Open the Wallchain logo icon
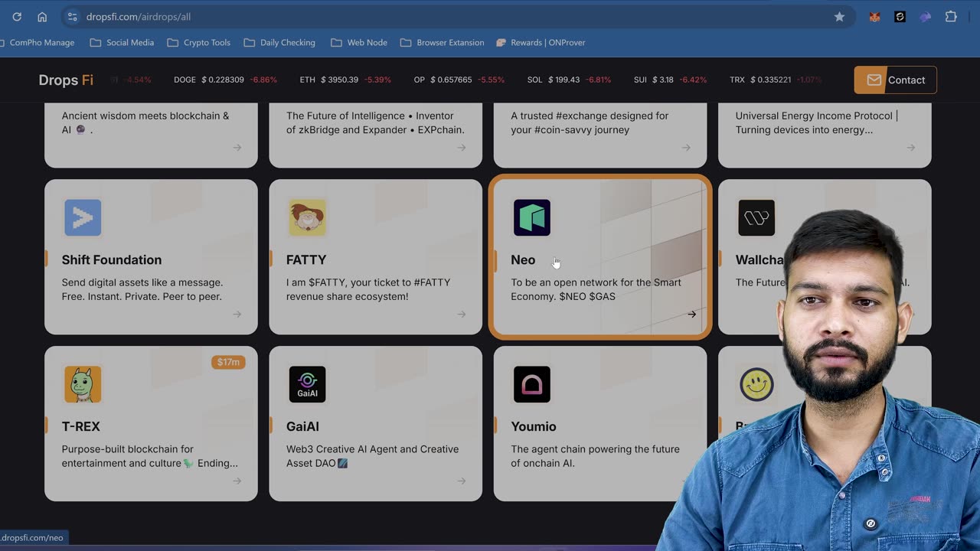Screen dimensions: 980x551 (756, 217)
